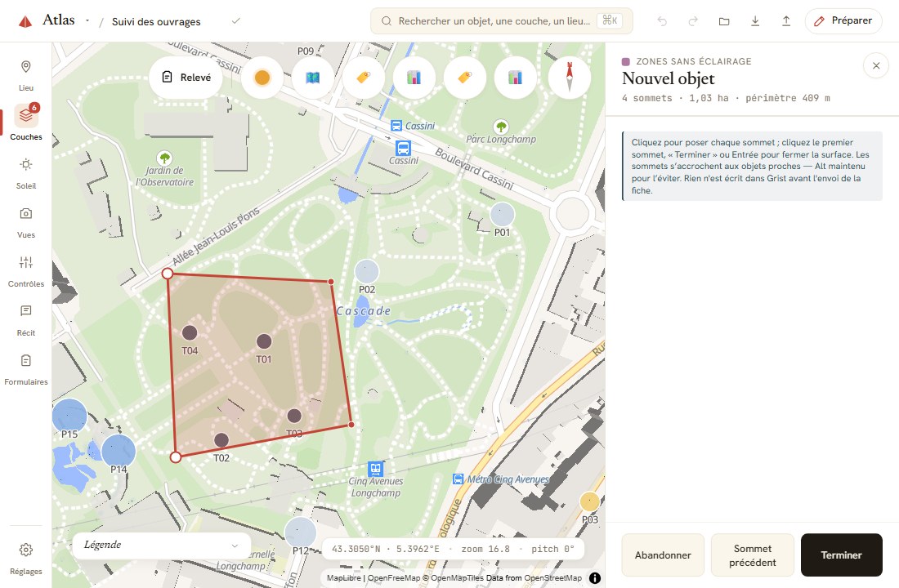Click the tag icon between the two chart icons

click(x=465, y=78)
